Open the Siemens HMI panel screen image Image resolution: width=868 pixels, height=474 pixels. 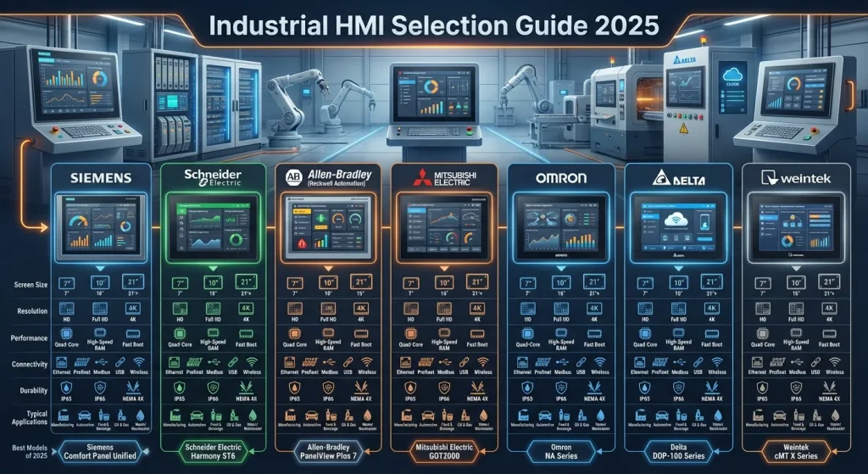click(101, 227)
